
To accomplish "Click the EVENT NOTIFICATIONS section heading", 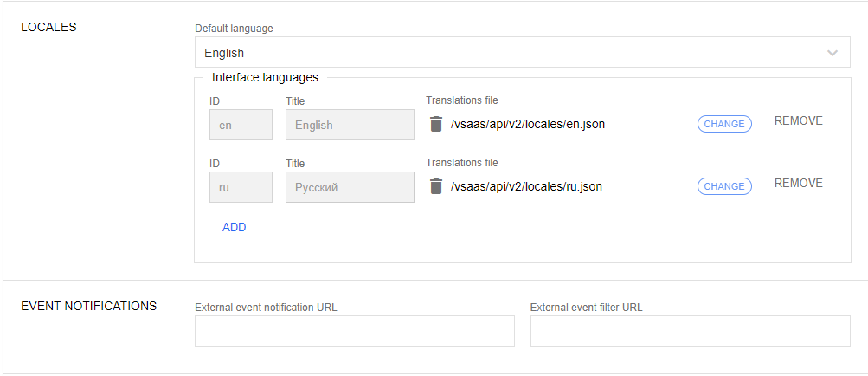I will pyautogui.click(x=88, y=306).
